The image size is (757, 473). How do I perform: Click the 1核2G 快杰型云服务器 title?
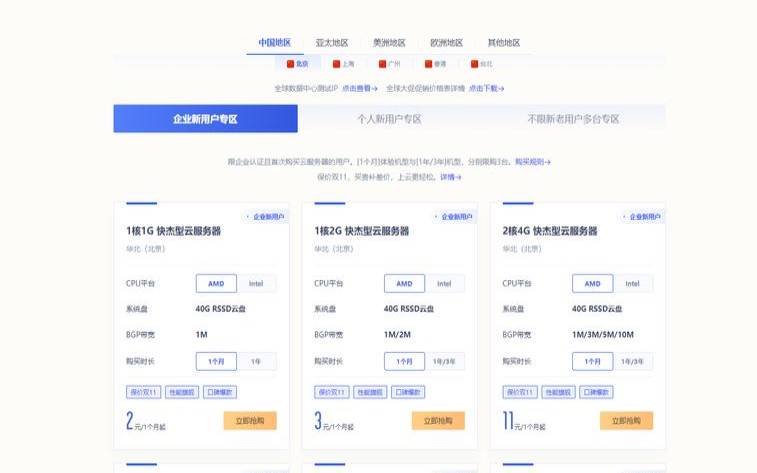pyautogui.click(x=362, y=231)
